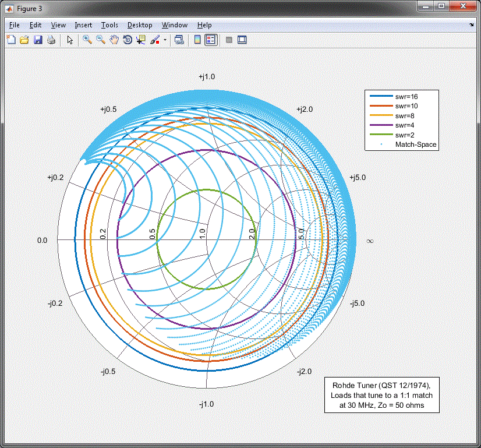Create a new figure
This screenshot has width=481, height=448.
[x=11, y=40]
